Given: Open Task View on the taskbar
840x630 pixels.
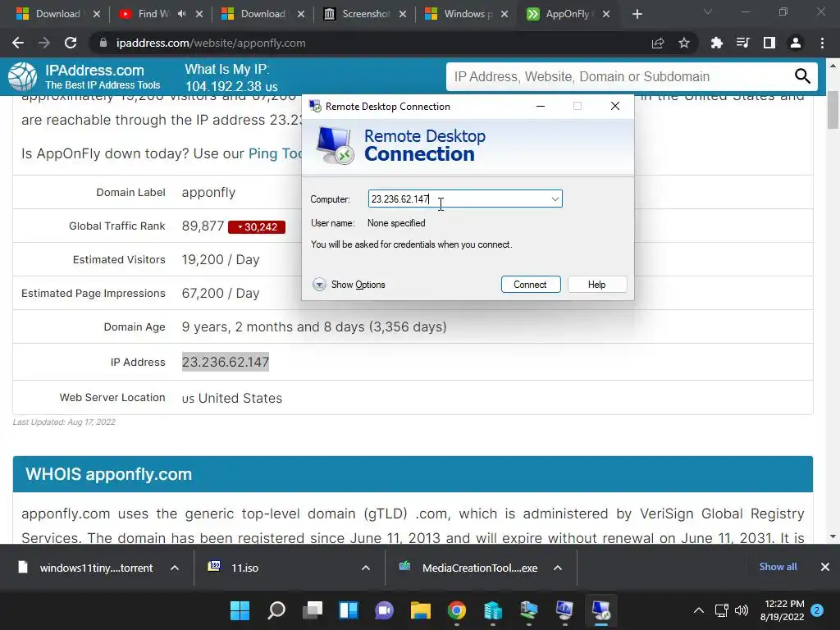Looking at the screenshot, I should point(313,610).
